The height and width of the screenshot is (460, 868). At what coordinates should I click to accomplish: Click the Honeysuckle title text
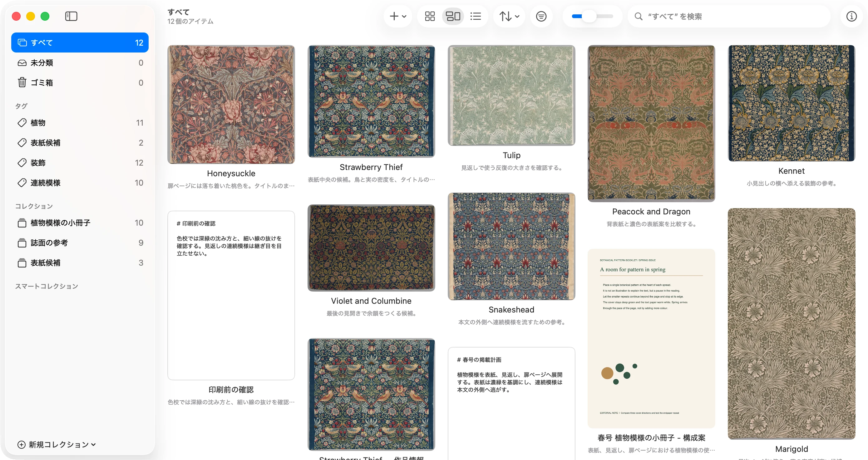point(231,173)
